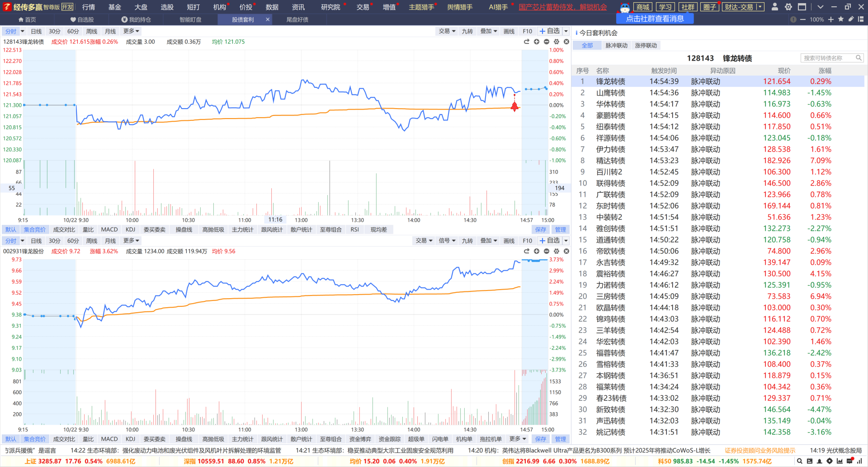Open 更多 period dropdown on upper chart
The image size is (868, 467).
point(131,31)
